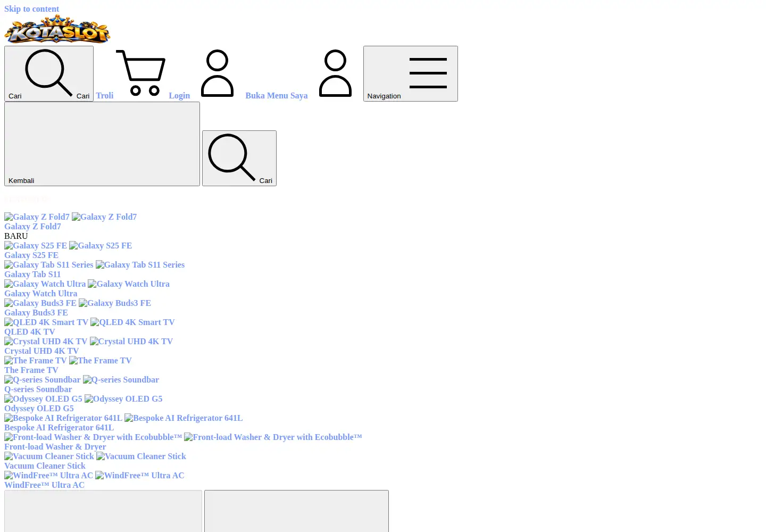Open the Odyssey OLED G5 link
Screen dimensions: 766x532
39,409
